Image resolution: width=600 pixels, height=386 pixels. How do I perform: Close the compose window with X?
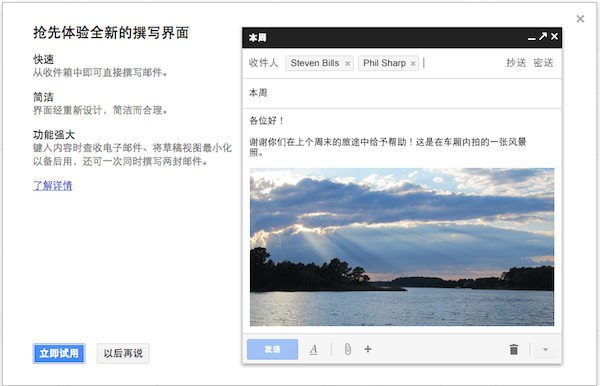point(554,36)
